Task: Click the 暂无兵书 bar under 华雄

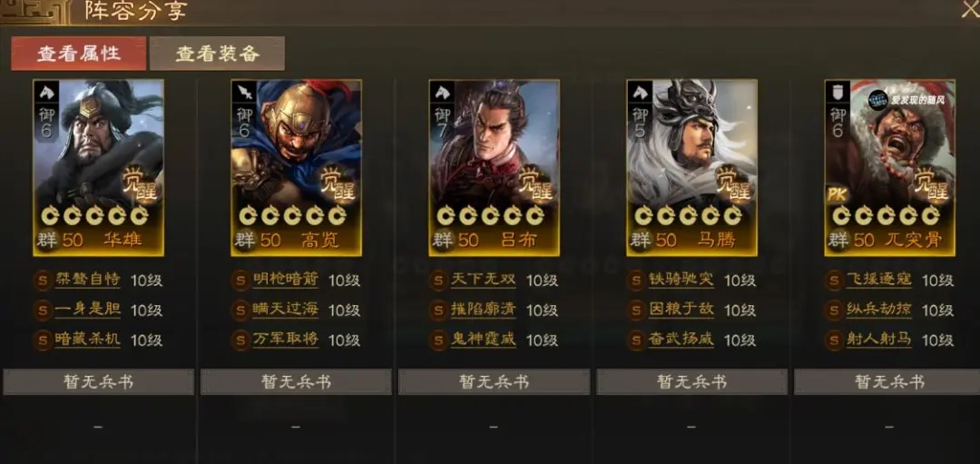Action: coord(99,382)
